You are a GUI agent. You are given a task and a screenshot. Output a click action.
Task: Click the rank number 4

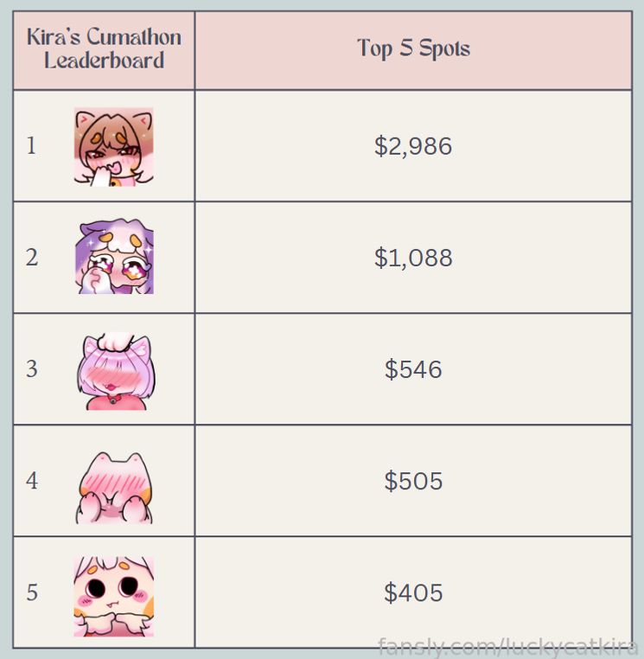[32, 480]
